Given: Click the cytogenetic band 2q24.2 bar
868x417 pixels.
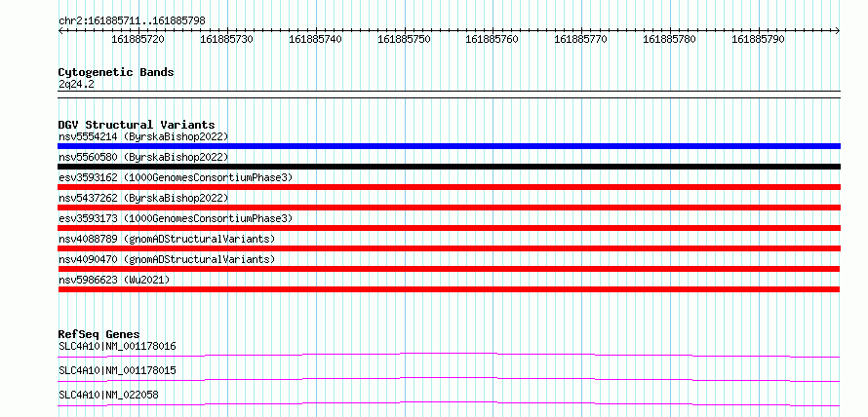Looking at the screenshot, I should [x=449, y=94].
